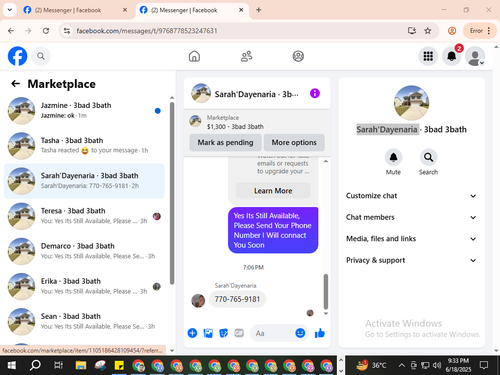500x375 pixels.
Task: Select Sarah'Dayenaria conversation in list
Action: coord(84,181)
